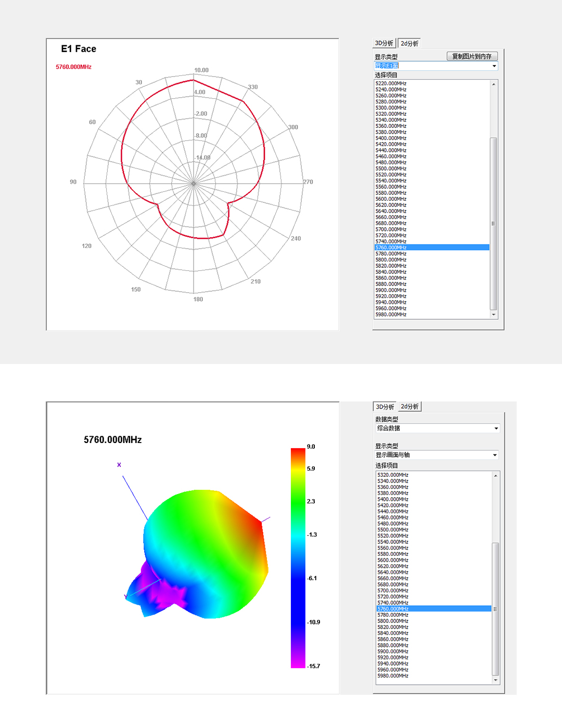Click highlighted 5760.000MHz in lower list
This screenshot has width=562, height=728.
pyautogui.click(x=393, y=609)
